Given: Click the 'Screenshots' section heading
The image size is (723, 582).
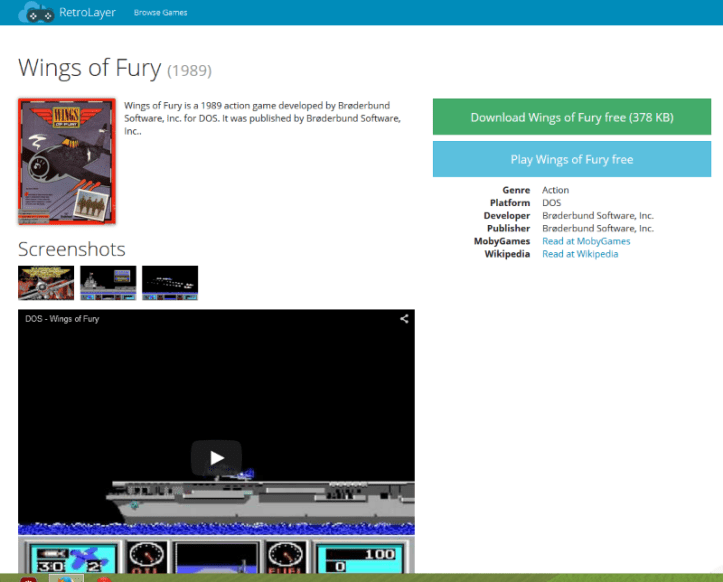Looking at the screenshot, I should click(x=71, y=249).
